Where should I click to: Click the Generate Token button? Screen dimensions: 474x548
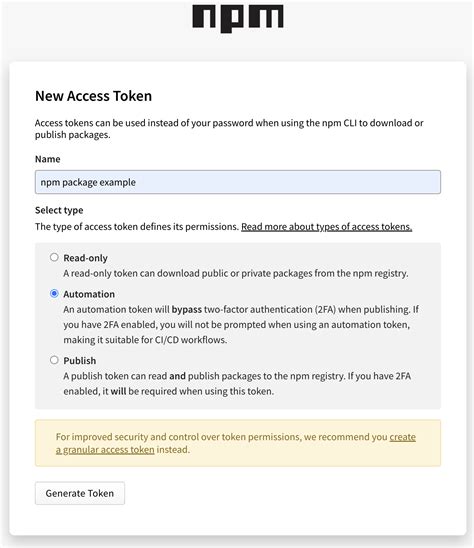pyautogui.click(x=80, y=493)
